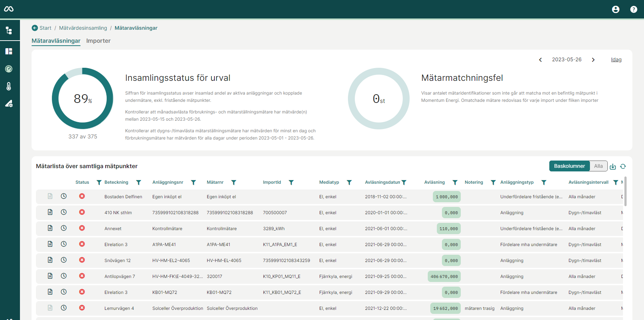This screenshot has width=644, height=320.
Task: Open Beteckning column filter
Action: pyautogui.click(x=138, y=182)
